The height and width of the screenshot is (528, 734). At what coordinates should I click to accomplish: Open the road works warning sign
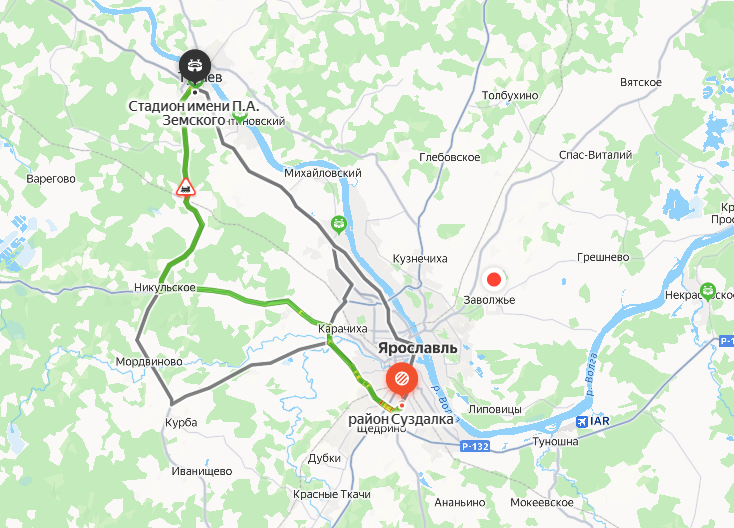(185, 187)
